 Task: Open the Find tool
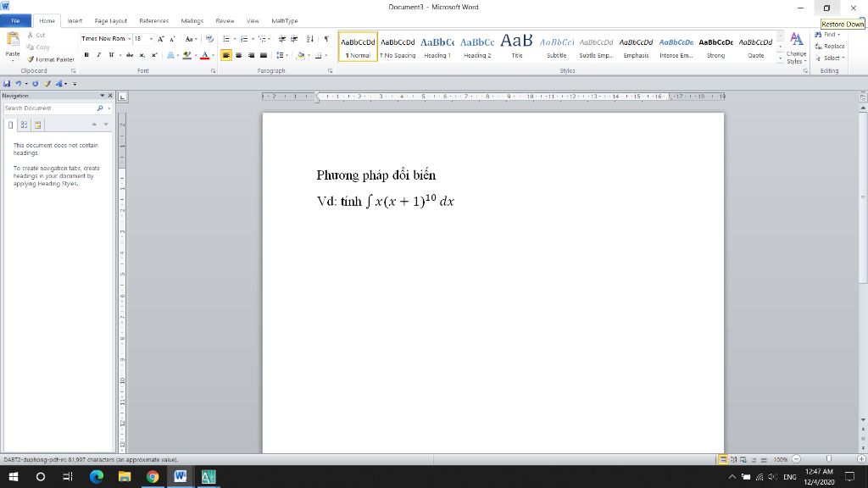(x=827, y=34)
